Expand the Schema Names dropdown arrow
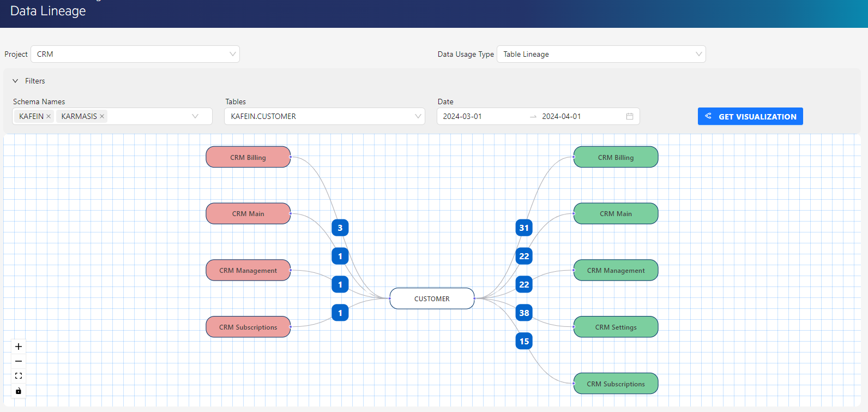Viewport: 868px width, 412px height. click(x=195, y=116)
